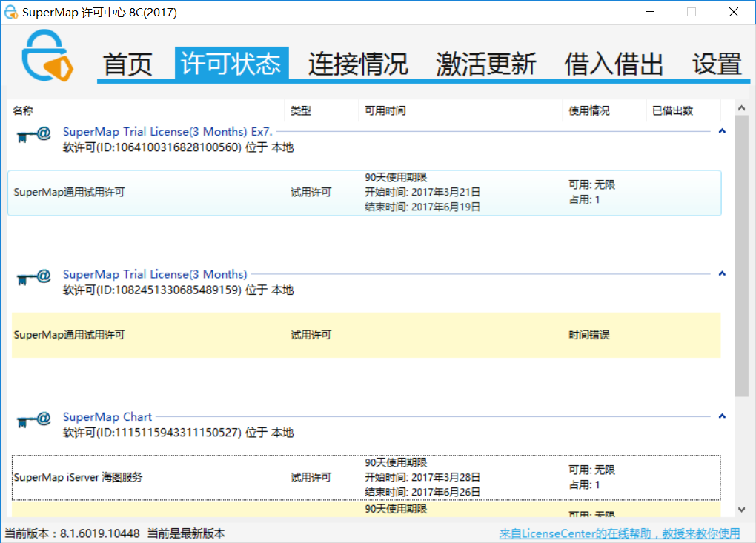
Task: Click SuperMap Trial License(3 Months) Ex7. title
Action: pos(168,132)
